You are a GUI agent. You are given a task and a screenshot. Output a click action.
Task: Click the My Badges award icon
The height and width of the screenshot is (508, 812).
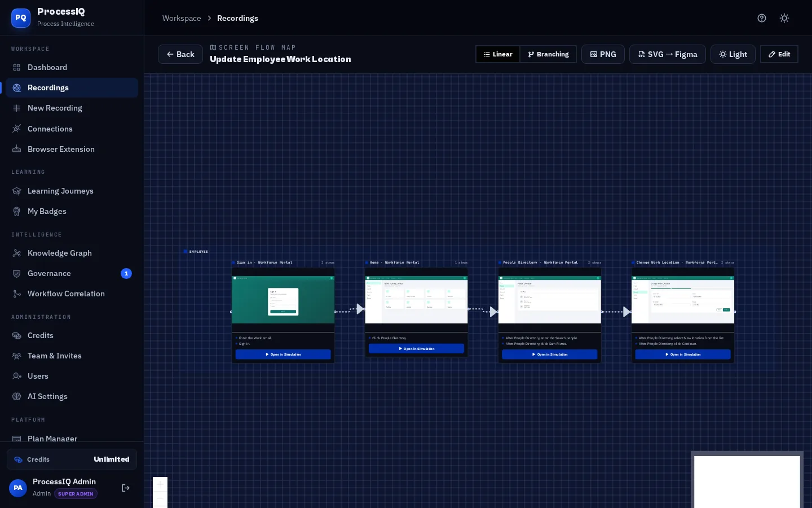[17, 211]
